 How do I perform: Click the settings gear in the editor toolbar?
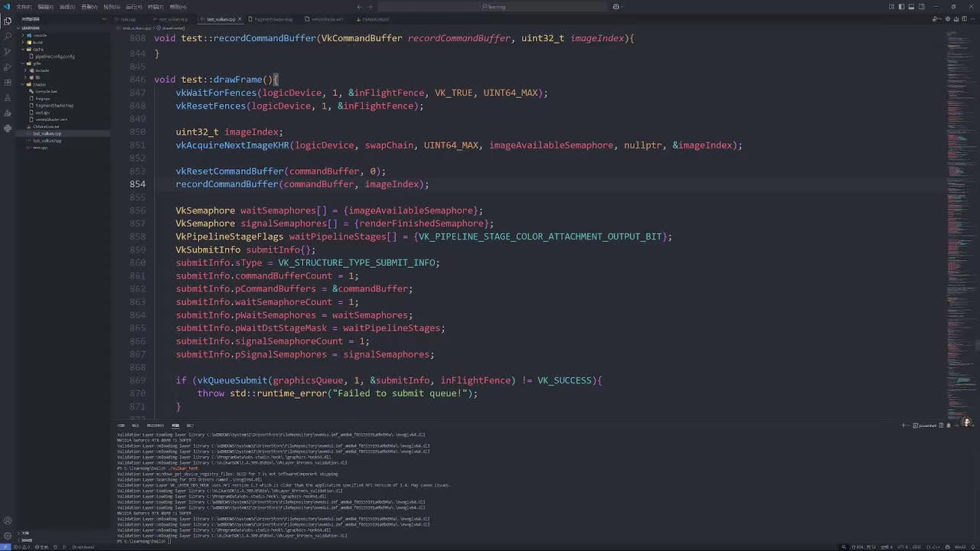pos(948,19)
